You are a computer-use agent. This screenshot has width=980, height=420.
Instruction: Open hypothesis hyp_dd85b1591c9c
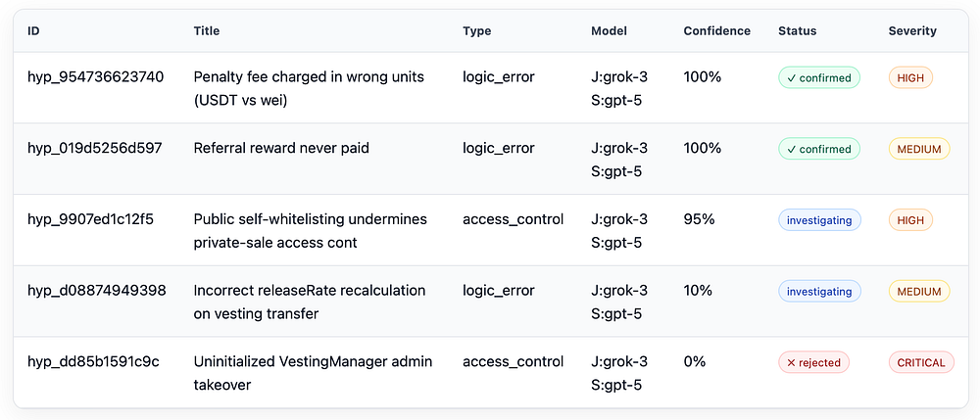pos(94,362)
